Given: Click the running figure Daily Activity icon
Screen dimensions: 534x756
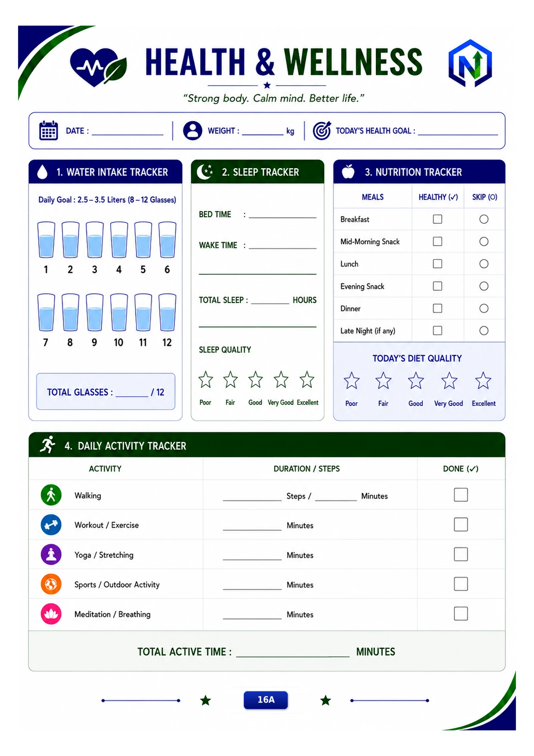Looking at the screenshot, I should pos(48,445).
